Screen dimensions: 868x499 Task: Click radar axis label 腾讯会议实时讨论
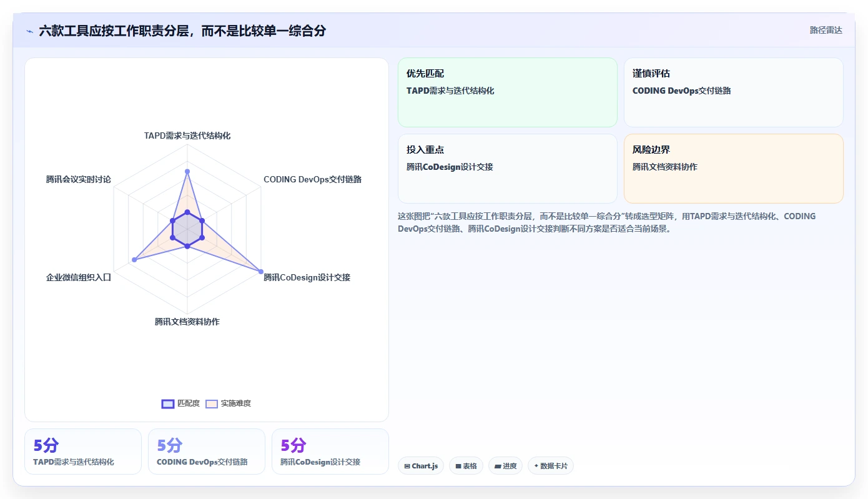(79, 179)
